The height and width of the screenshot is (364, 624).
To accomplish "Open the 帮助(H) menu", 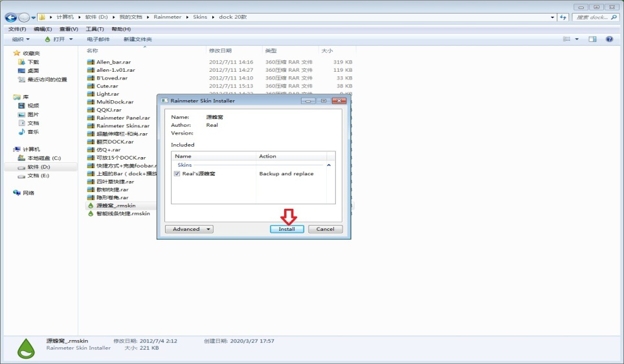I will click(121, 29).
